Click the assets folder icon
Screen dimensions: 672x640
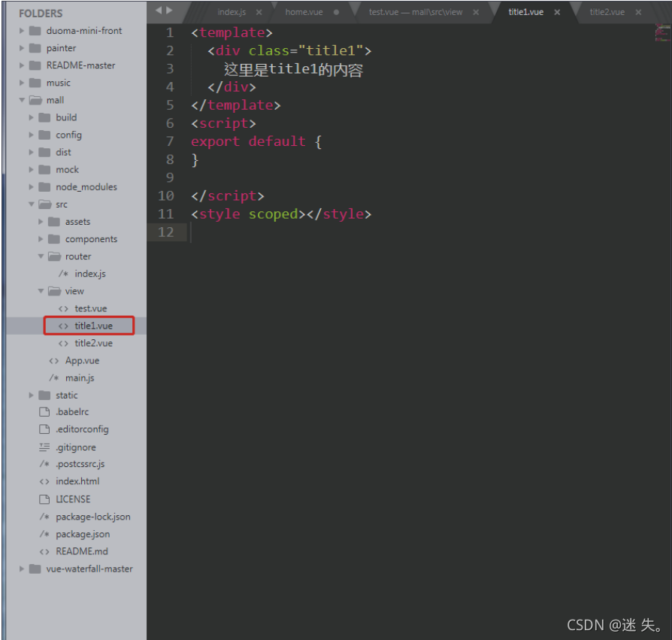[54, 222]
